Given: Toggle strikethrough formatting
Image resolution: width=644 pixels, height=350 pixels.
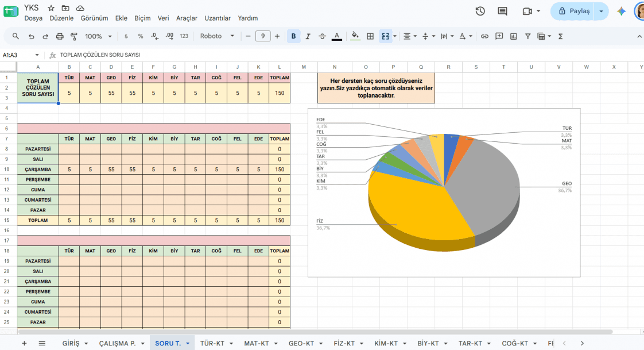Looking at the screenshot, I should [322, 36].
